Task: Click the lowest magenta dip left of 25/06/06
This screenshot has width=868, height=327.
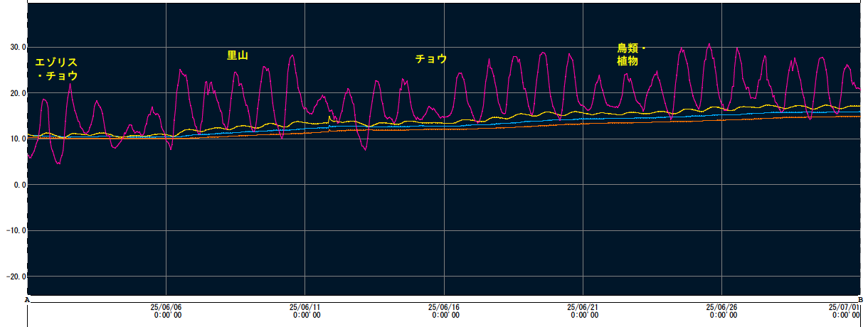Action: 59,164
